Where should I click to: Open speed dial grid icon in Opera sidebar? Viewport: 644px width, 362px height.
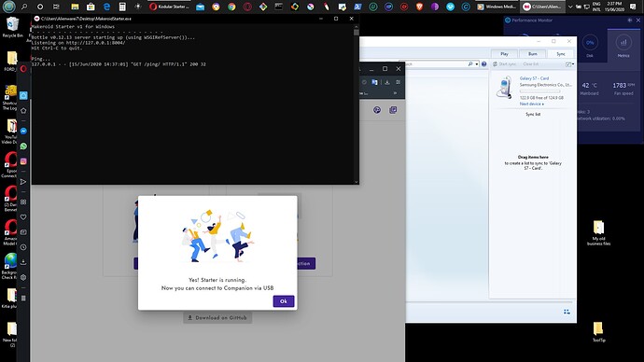click(x=23, y=202)
